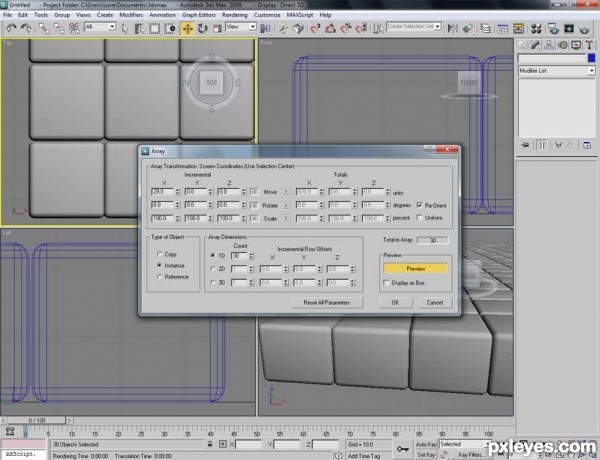
Task: Pick the Rectangular Selection Region tool
Action: point(154,28)
